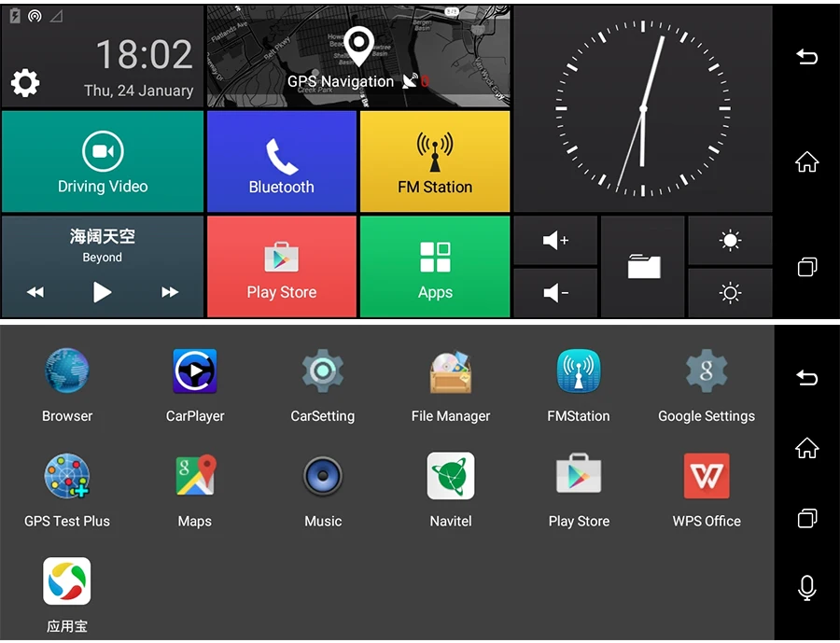Open recent apps on home screen sidebar
The width and height of the screenshot is (840, 643).
tap(806, 266)
